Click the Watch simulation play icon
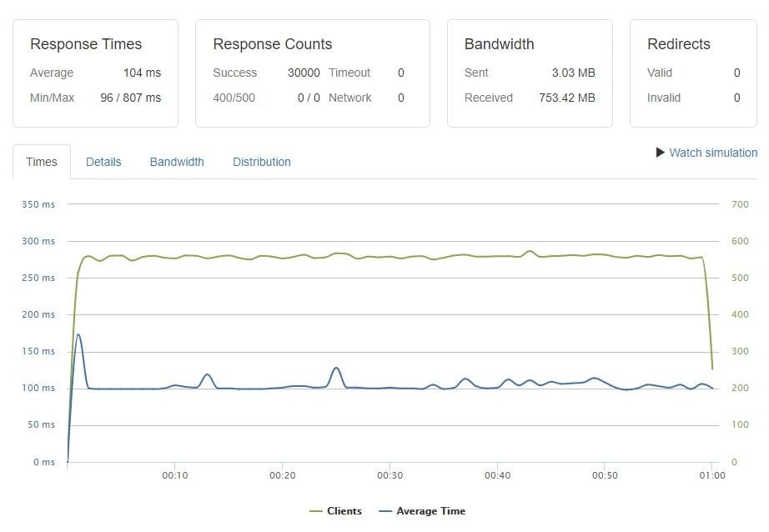This screenshot has width=769, height=532. (x=661, y=153)
